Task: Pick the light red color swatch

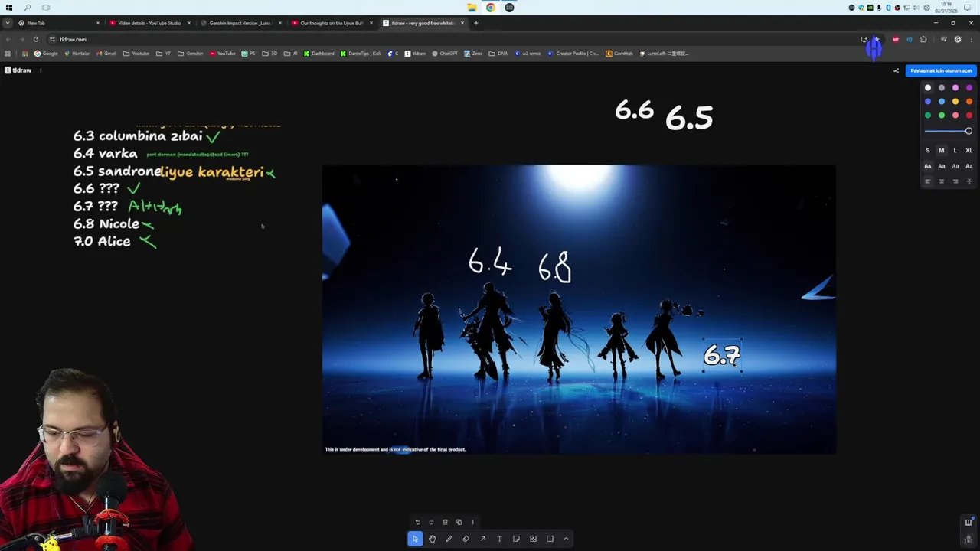Action: click(955, 116)
